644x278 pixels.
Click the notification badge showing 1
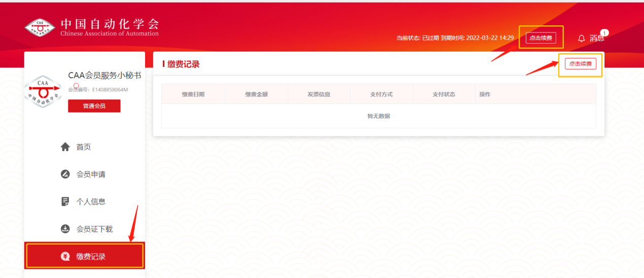[x=604, y=32]
